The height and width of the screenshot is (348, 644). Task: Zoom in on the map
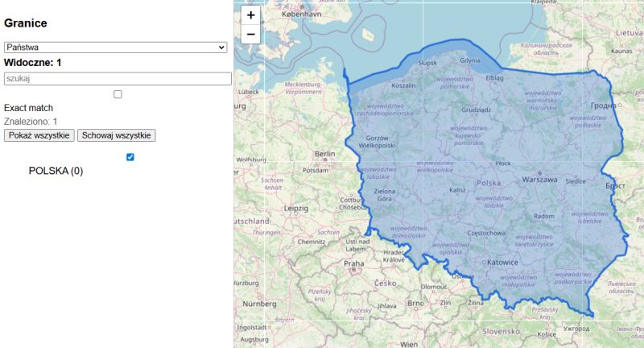click(x=250, y=15)
